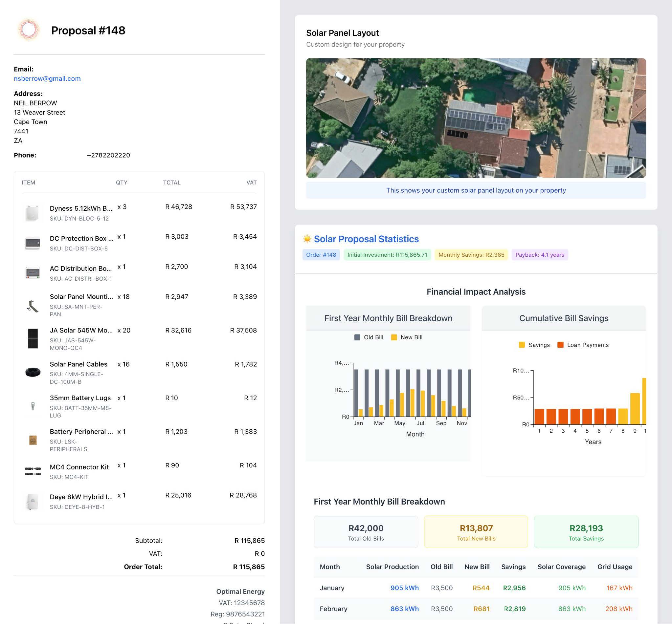The image size is (672, 624).
Task: Open the nsberrow@gmail.com email link
Action: coord(47,78)
